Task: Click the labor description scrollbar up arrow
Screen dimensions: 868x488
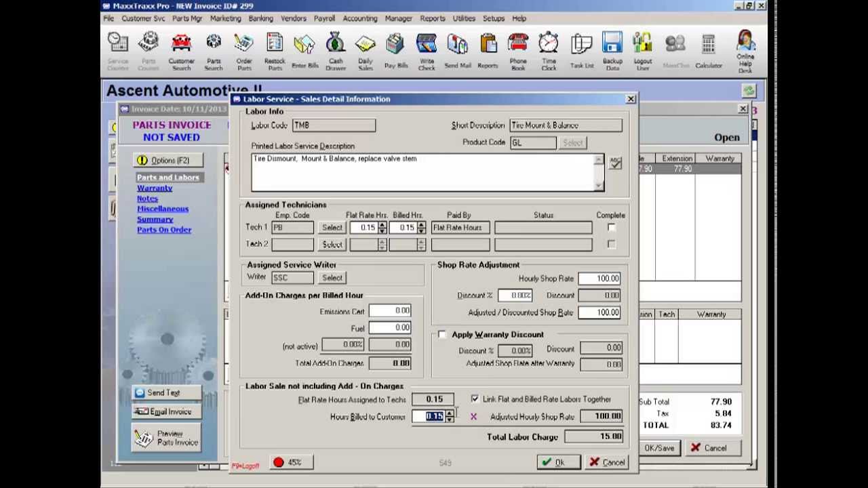Action: (x=598, y=160)
